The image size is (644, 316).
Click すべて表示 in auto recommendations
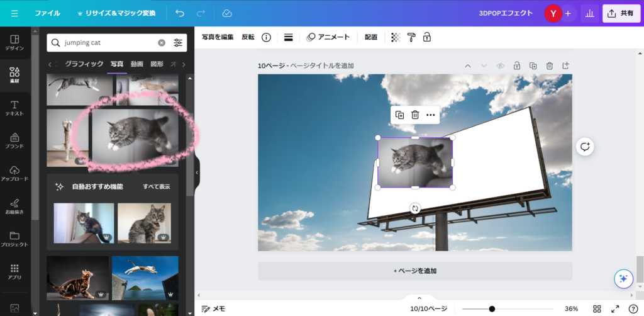(156, 186)
